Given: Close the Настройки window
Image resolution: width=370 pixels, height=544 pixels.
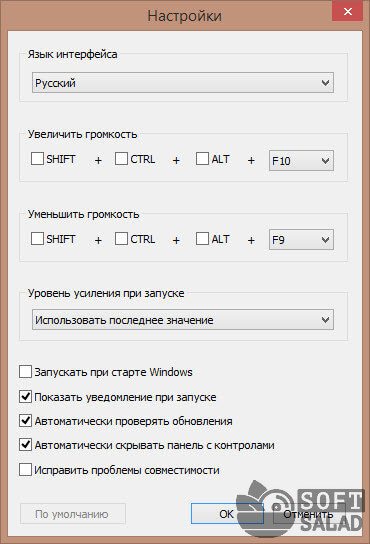Looking at the screenshot, I should pyautogui.click(x=347, y=11).
